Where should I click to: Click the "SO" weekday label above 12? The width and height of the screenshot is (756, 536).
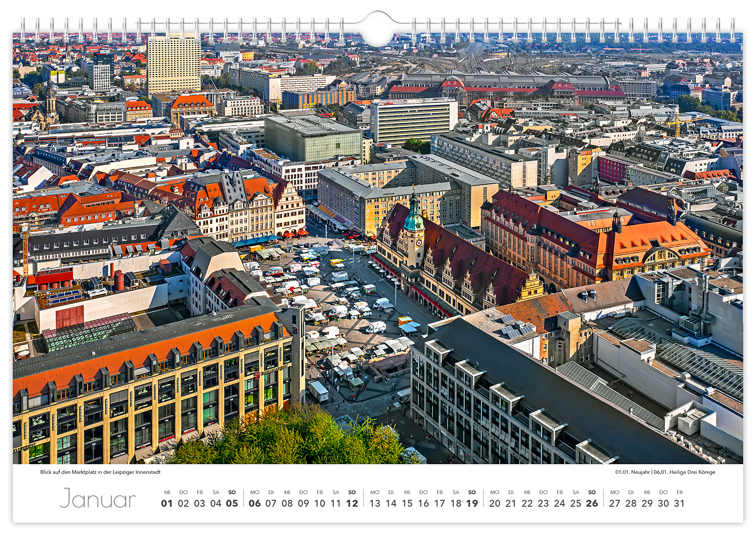(352, 492)
